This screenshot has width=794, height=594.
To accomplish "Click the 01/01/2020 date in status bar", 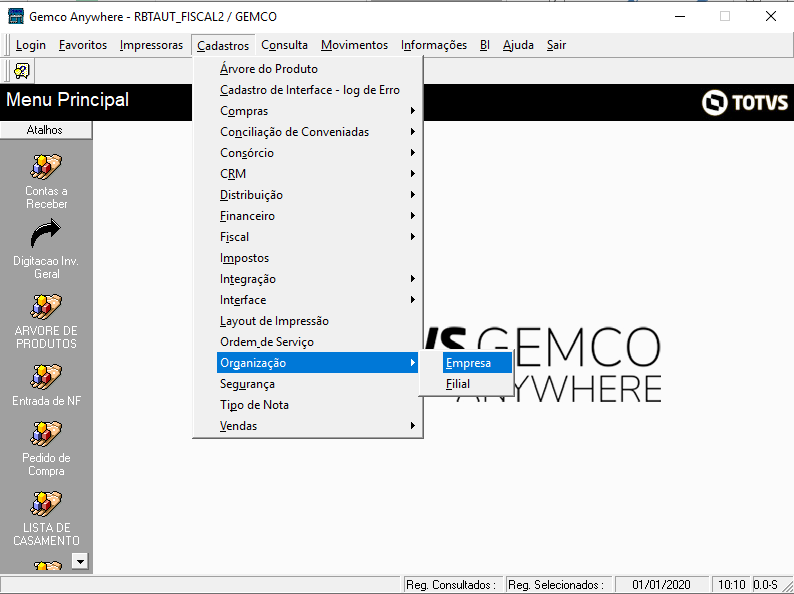I will tap(661, 585).
